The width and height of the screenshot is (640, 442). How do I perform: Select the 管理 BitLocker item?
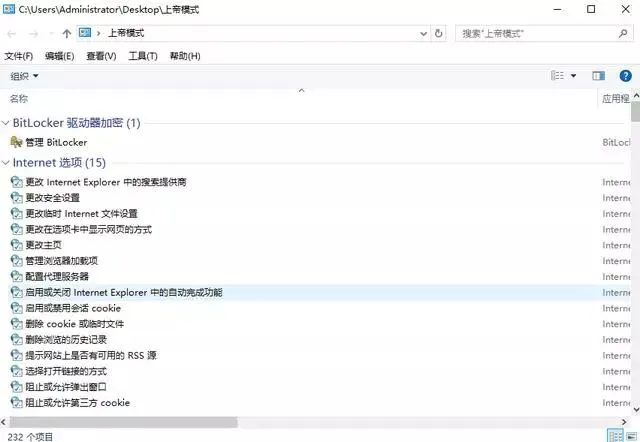(56, 142)
